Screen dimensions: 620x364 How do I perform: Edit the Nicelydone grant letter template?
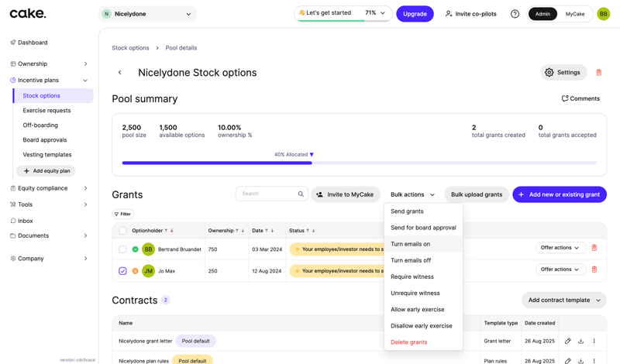(567, 341)
